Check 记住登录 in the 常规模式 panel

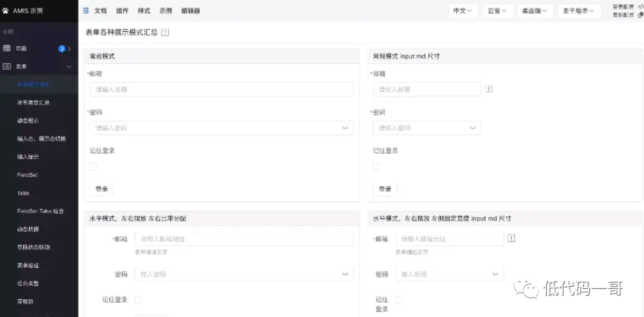[93, 167]
